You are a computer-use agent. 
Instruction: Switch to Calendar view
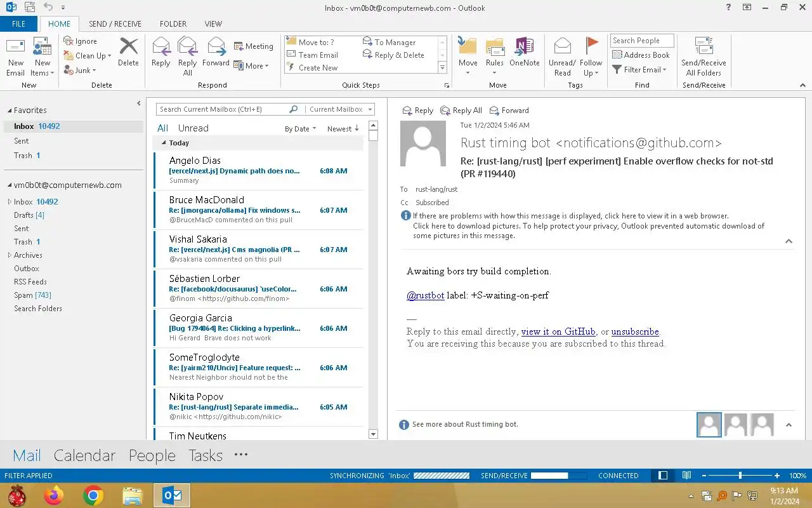[x=84, y=455]
